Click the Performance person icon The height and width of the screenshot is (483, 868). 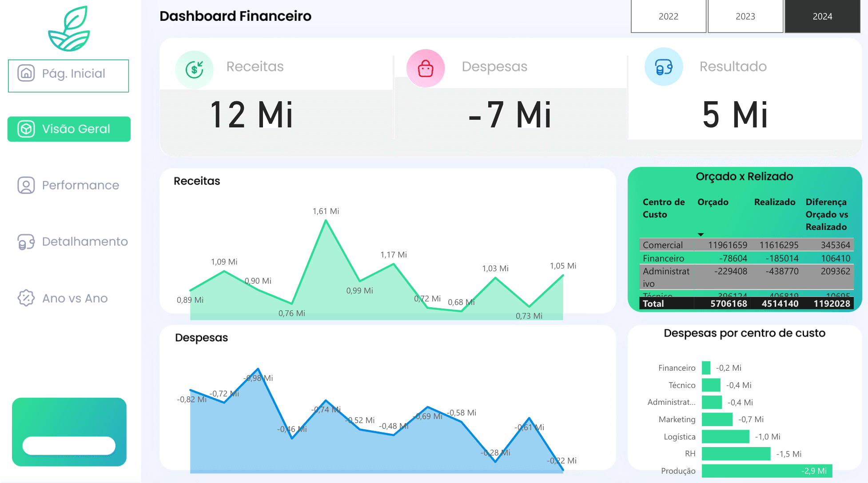tap(26, 185)
